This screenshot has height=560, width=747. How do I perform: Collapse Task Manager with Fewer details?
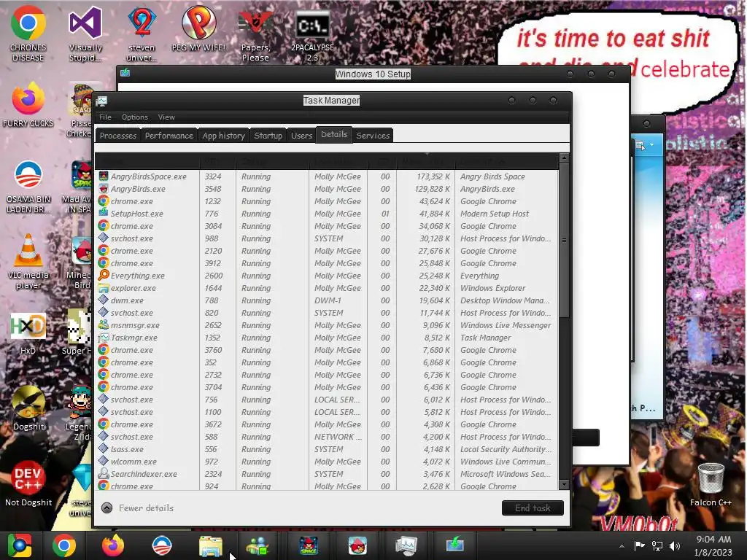click(x=138, y=508)
